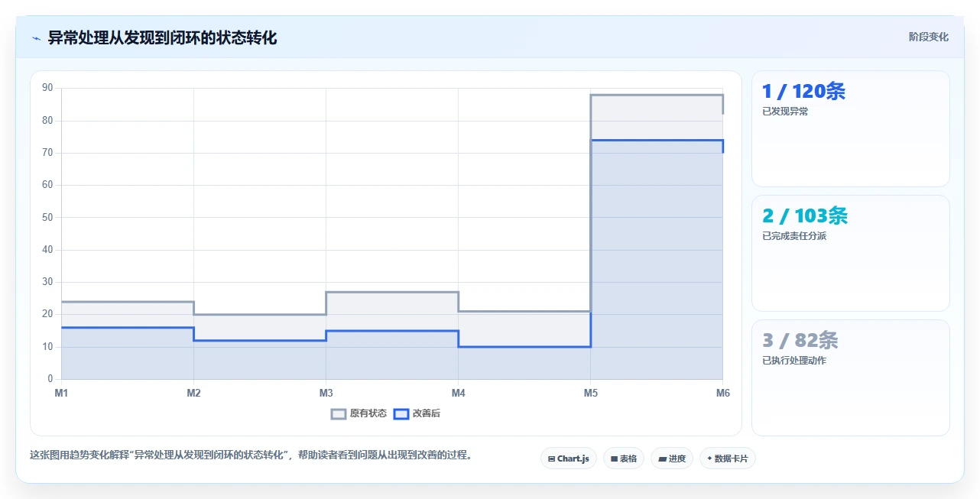Click the title 异常处理从发现到闭环的状态转化
The image size is (980, 499).
[x=162, y=37]
